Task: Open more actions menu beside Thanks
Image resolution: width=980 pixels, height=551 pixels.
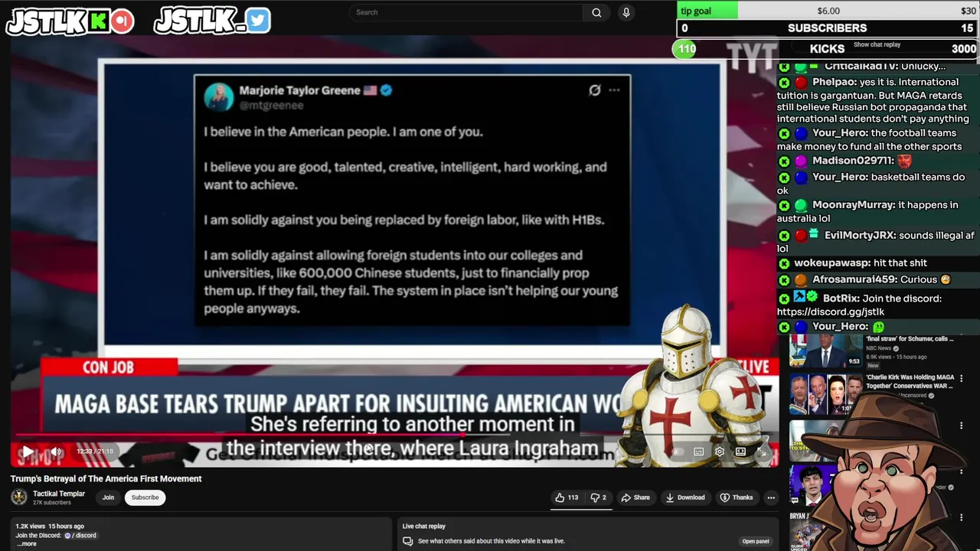Action: click(771, 497)
